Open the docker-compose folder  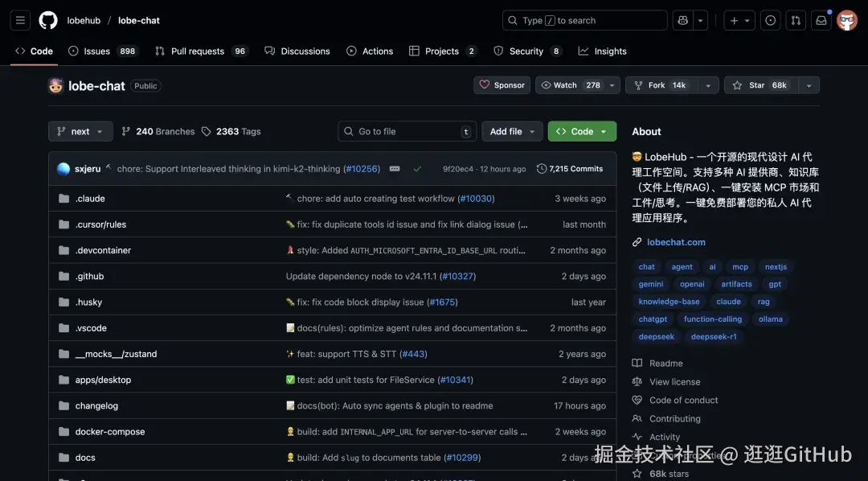click(x=110, y=432)
